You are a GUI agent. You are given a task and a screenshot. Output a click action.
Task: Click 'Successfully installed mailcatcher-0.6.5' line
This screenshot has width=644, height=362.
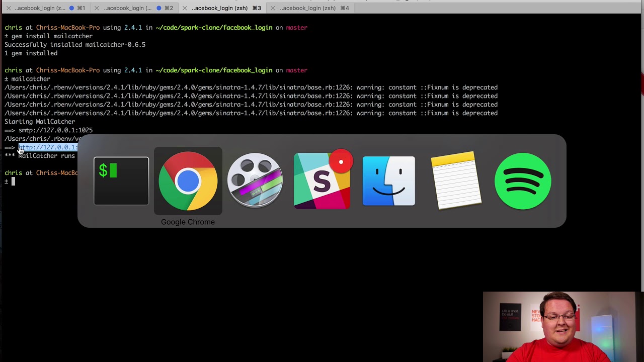pos(75,45)
